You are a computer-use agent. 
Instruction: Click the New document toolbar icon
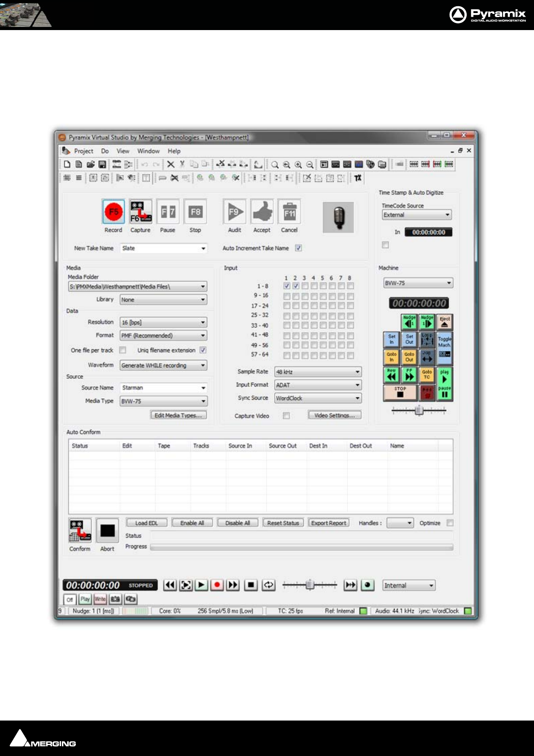point(67,164)
